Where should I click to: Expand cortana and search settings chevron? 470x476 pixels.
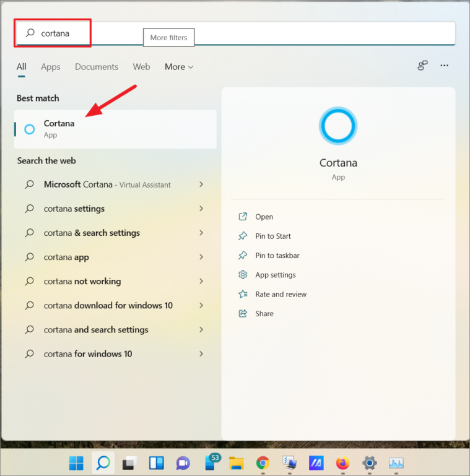click(201, 329)
